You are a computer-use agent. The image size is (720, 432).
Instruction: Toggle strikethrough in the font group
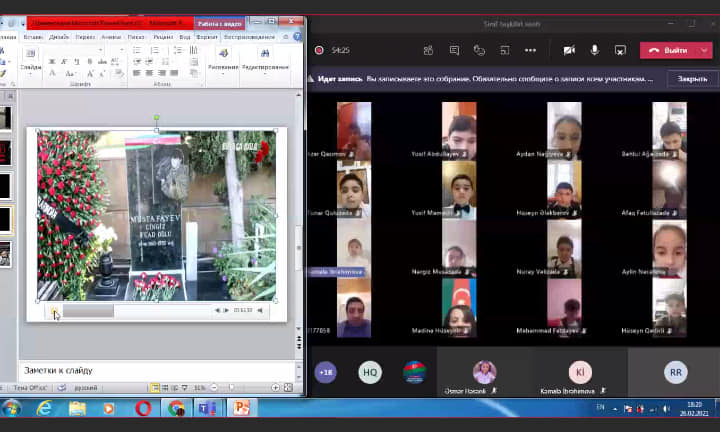(x=102, y=62)
